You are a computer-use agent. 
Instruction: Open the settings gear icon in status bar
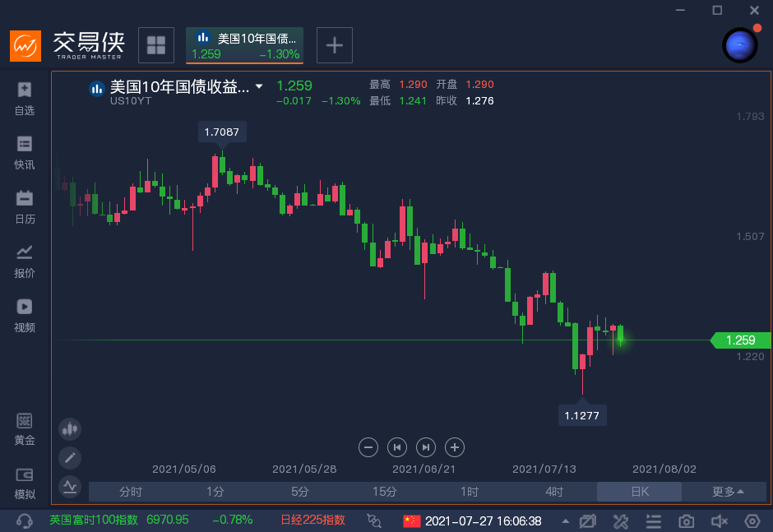752,520
